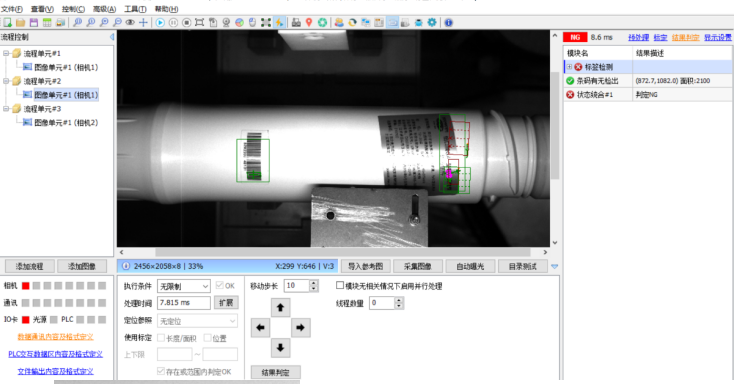Viewport: 735px width, 384px height.
Task: Click the open folder toolbar icon
Action: pos(21,23)
